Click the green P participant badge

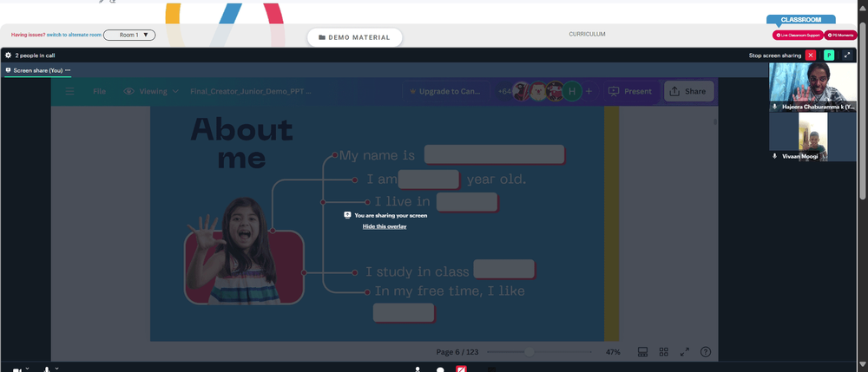829,55
